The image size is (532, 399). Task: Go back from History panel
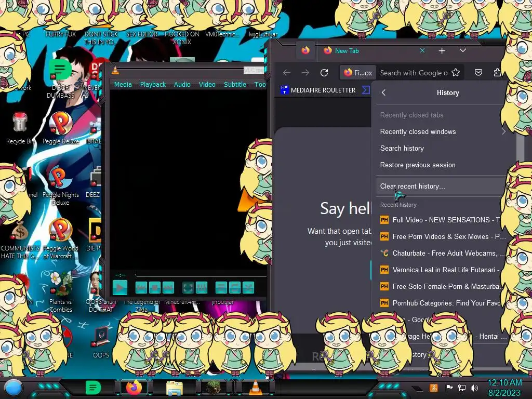pyautogui.click(x=384, y=92)
